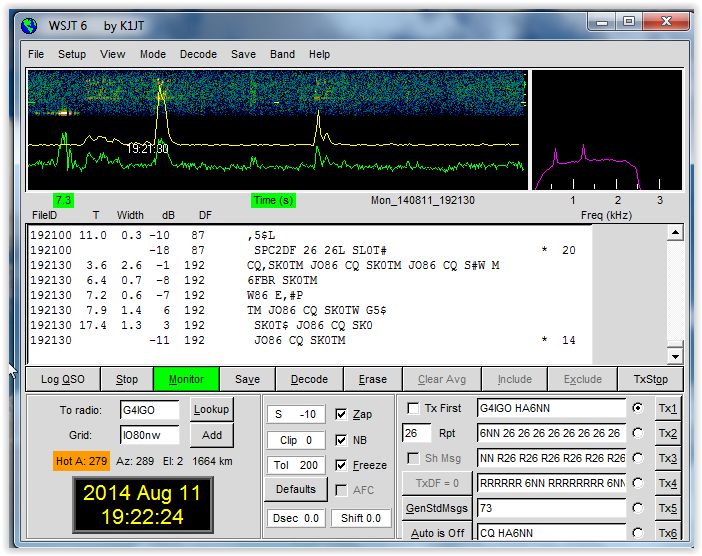Click the Add button next to Grid
This screenshot has height=556, width=702.
(x=211, y=435)
